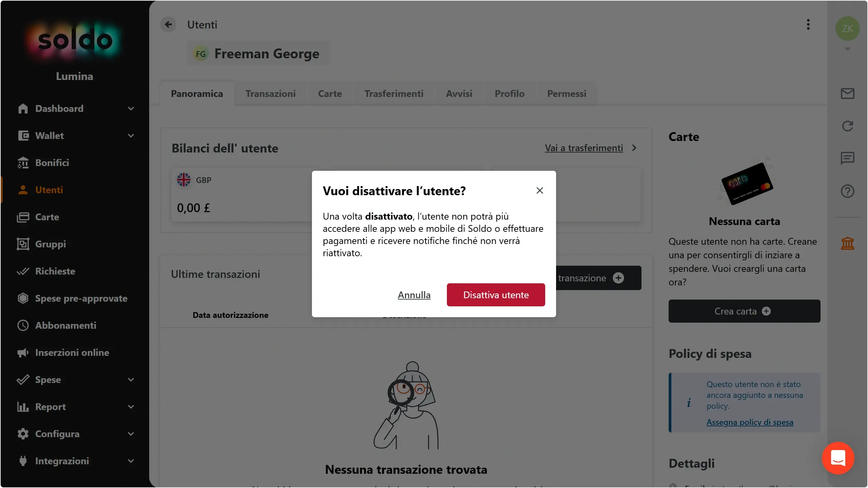Click the orange bank building icon
This screenshot has height=488, width=868.
847,243
